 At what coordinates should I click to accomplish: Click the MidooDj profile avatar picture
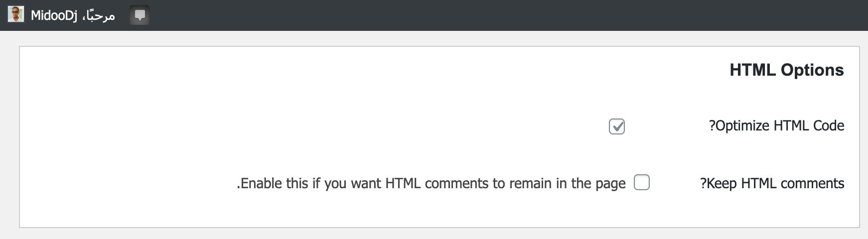(x=16, y=14)
